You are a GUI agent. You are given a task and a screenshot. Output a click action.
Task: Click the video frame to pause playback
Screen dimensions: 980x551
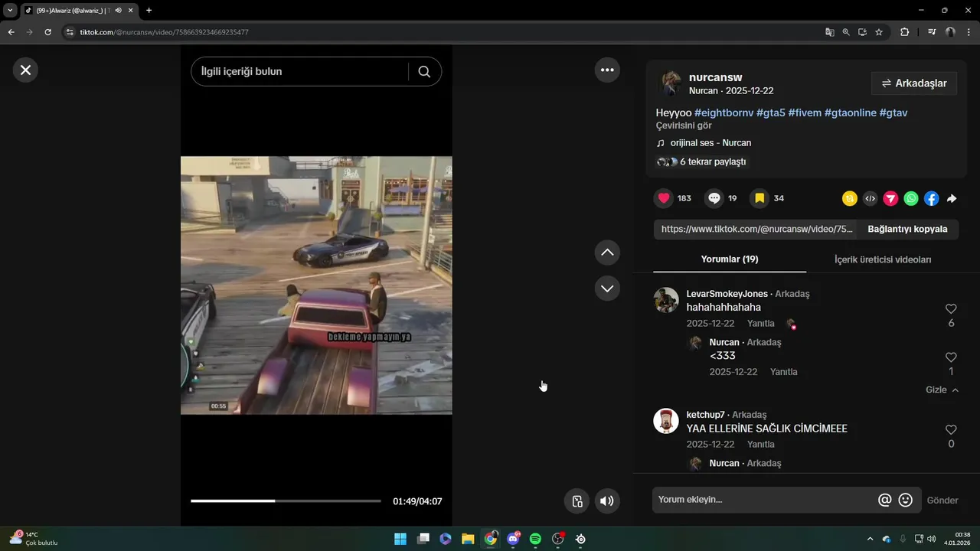pyautogui.click(x=316, y=285)
